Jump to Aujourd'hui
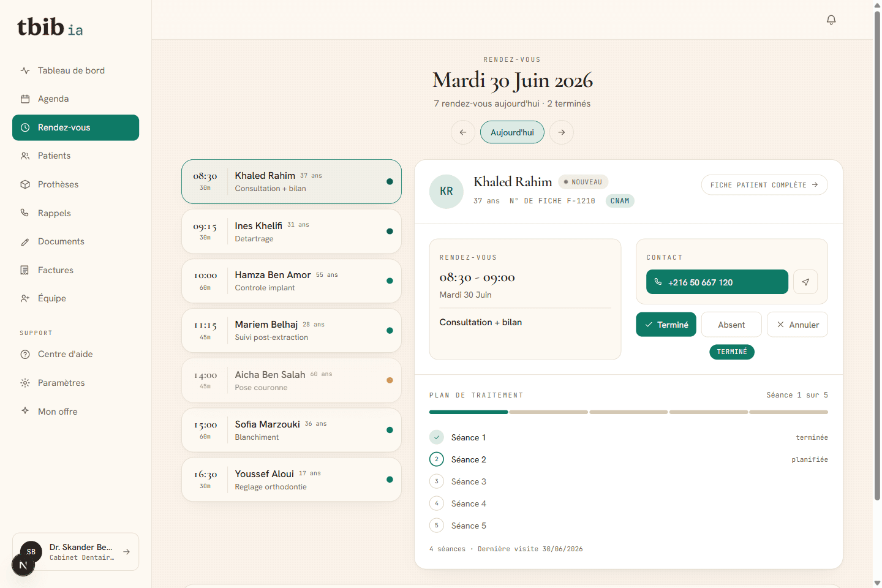Screen dimensions: 882x588 512,132
